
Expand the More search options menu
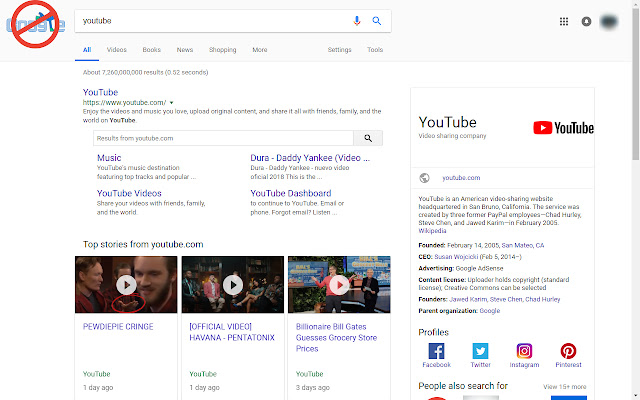tap(260, 49)
